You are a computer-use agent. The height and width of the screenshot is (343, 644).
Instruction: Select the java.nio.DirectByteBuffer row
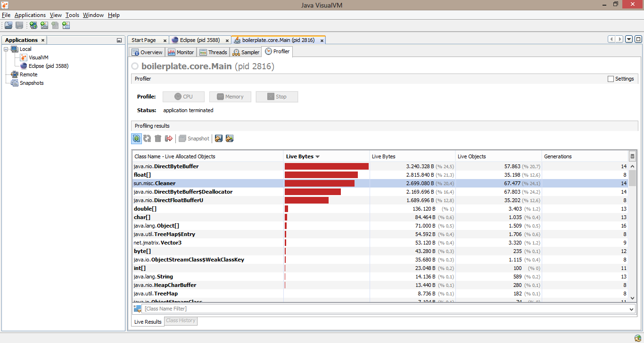(380, 166)
